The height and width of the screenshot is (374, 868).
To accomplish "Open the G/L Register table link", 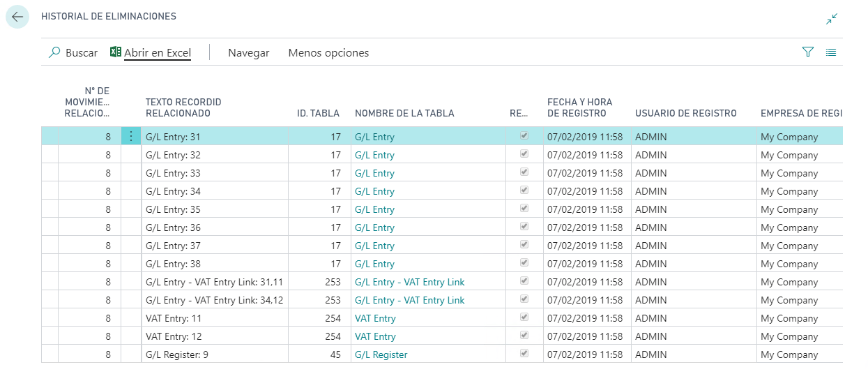I will pyautogui.click(x=381, y=354).
